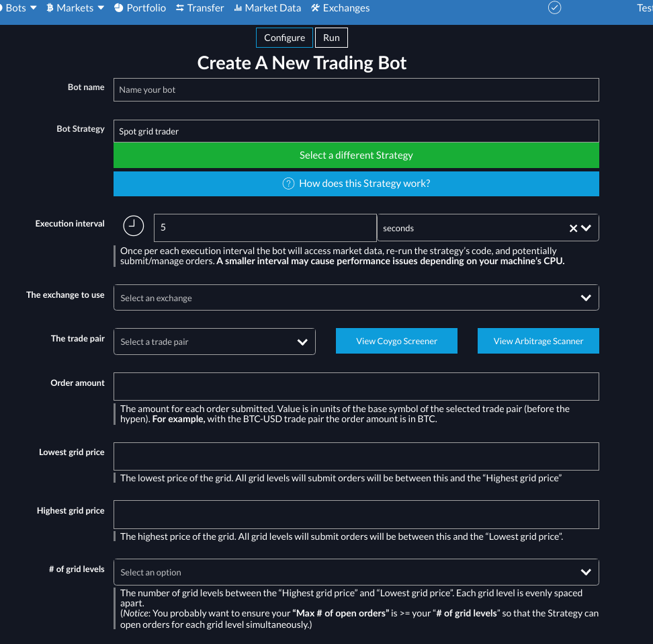Click Select a different Strategy

(356, 155)
